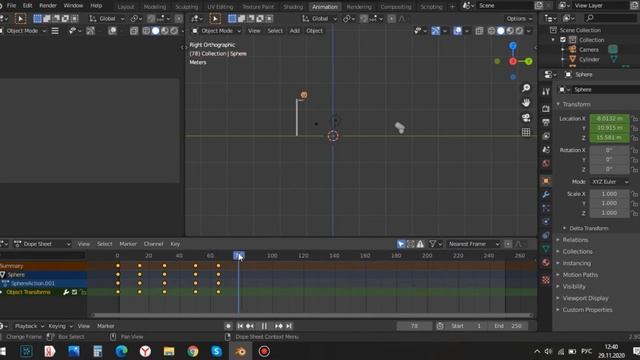Open the Tool properties tab
This screenshot has height=360, width=640.
coord(546,91)
